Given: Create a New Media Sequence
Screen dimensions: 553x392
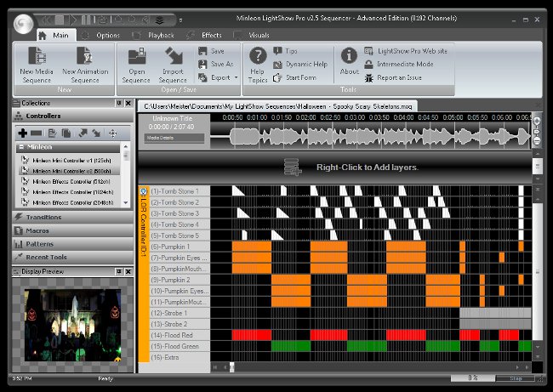Looking at the screenshot, I should (x=37, y=65).
